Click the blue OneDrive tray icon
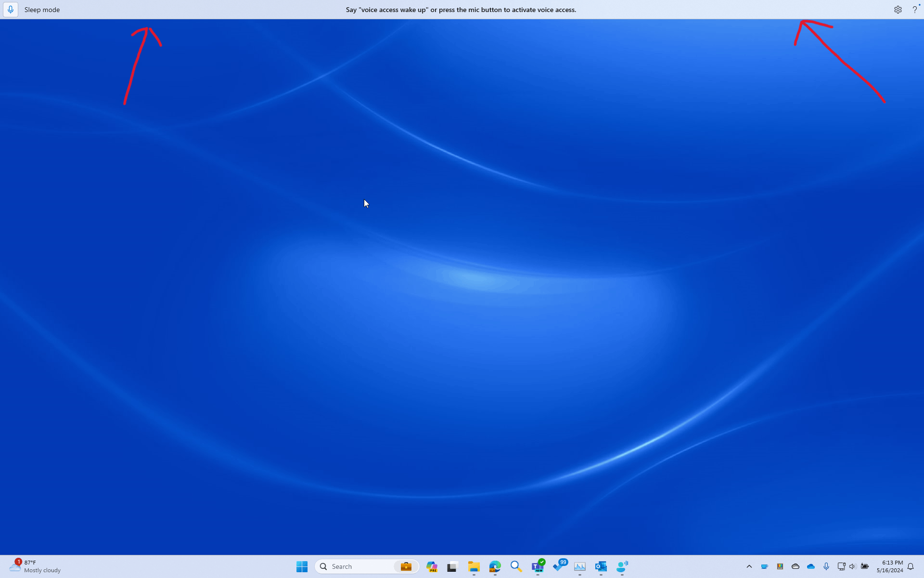Viewport: 924px width, 578px height. click(811, 566)
